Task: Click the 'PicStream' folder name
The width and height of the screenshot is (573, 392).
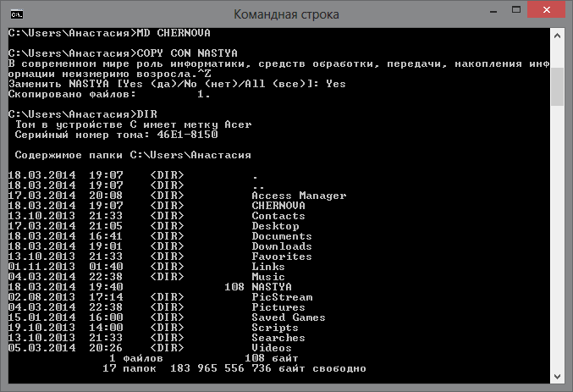Action: [x=282, y=297]
